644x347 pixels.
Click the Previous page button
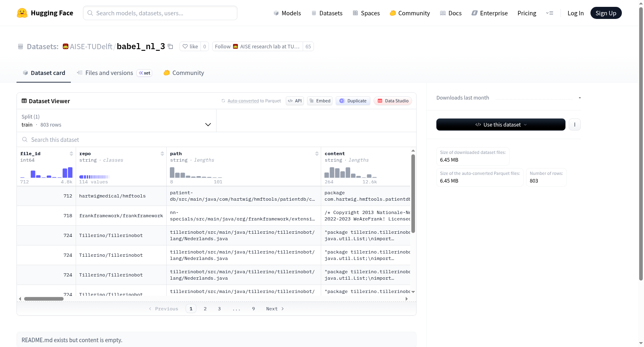click(163, 309)
